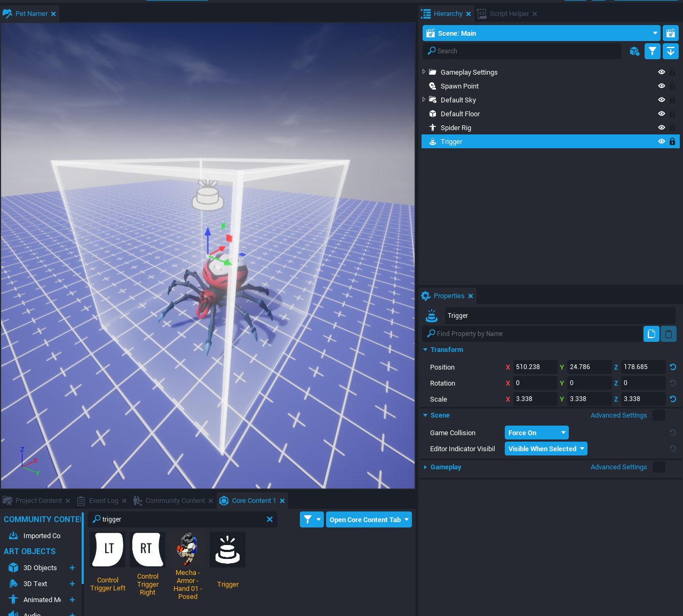Click the Position X value field
The width and height of the screenshot is (683, 616).
(x=535, y=367)
